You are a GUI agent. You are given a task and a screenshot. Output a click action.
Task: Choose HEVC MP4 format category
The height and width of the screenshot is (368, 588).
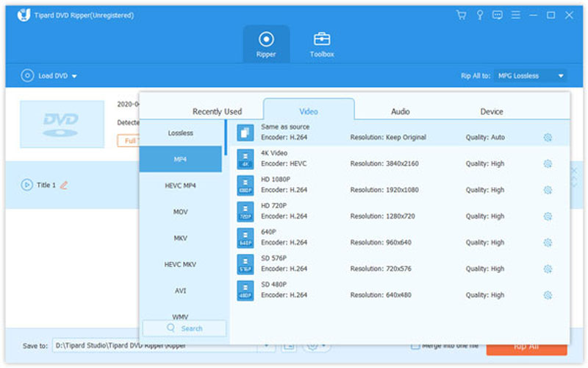[180, 185]
